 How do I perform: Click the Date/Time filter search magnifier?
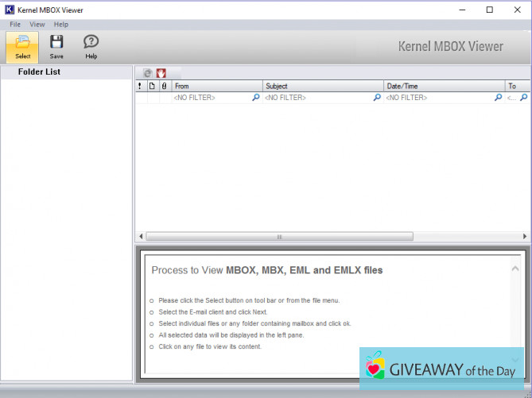pos(499,98)
